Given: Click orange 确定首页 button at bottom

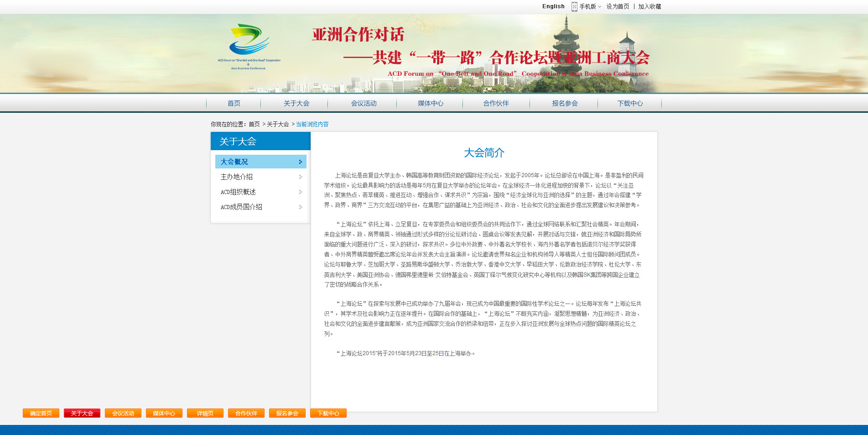Looking at the screenshot, I should [41, 413].
